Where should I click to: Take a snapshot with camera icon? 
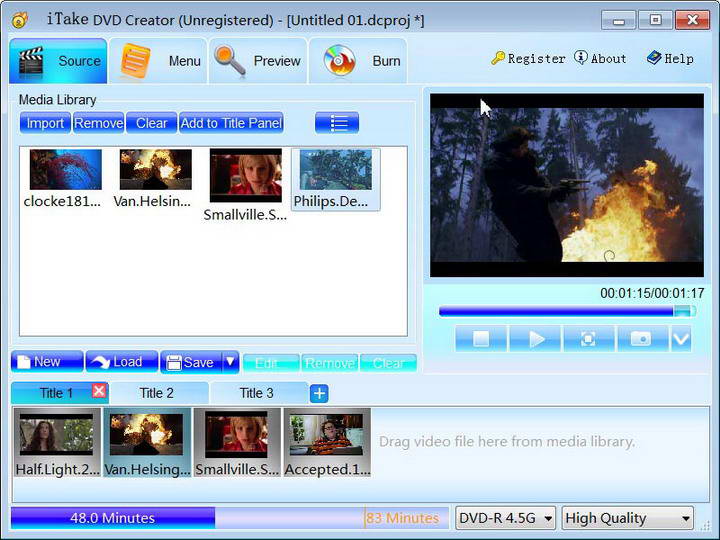click(642, 339)
